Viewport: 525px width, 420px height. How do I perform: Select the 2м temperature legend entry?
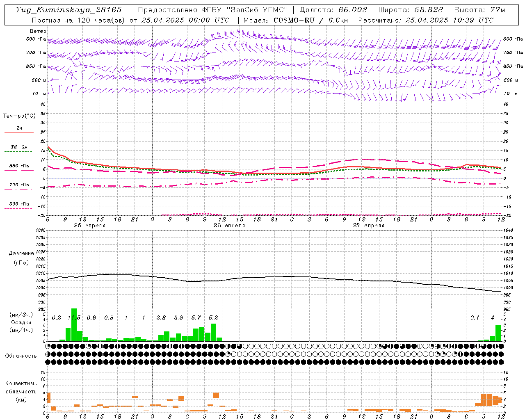[x=19, y=128]
